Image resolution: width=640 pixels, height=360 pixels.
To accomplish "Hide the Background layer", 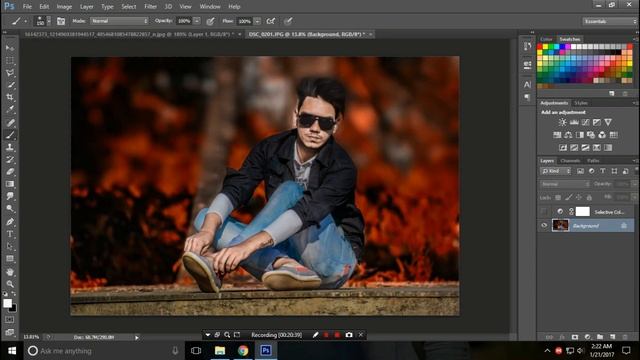I will (544, 225).
